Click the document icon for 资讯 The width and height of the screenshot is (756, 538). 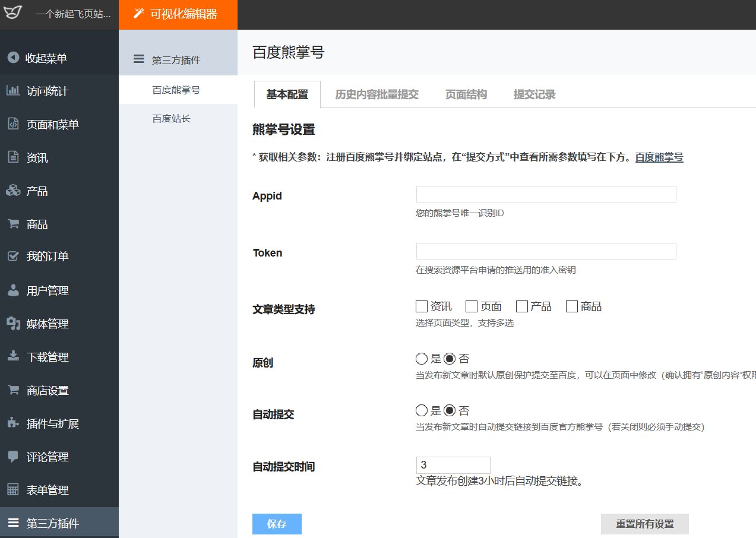12,157
